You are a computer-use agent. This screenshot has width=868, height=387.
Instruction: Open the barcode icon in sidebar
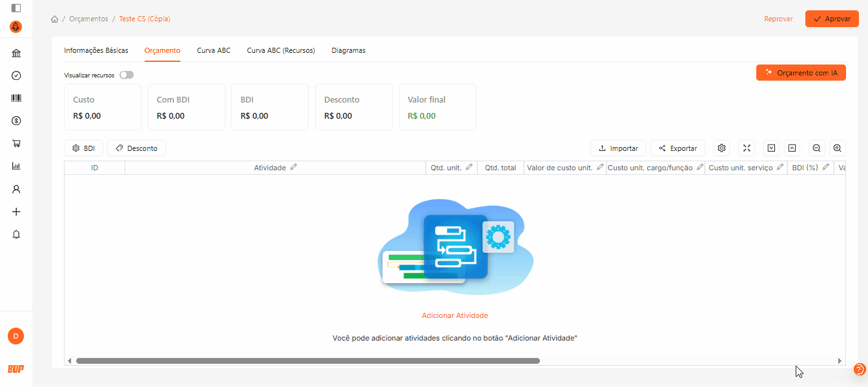point(16,98)
